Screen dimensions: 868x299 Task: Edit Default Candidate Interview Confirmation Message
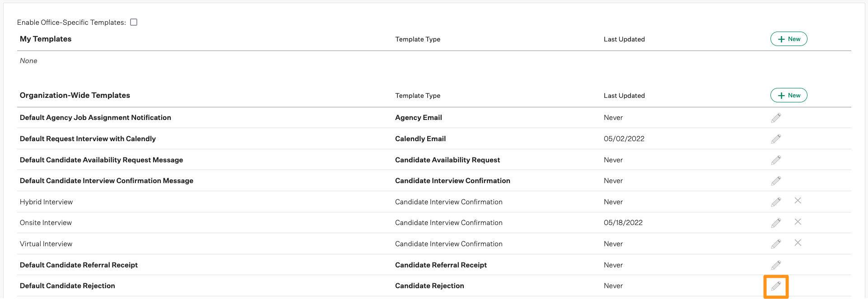click(x=776, y=181)
